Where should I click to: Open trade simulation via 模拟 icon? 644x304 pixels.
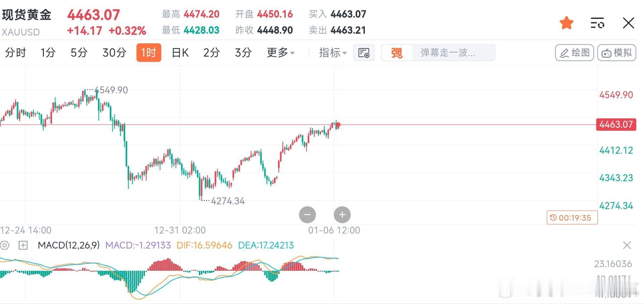coord(616,53)
